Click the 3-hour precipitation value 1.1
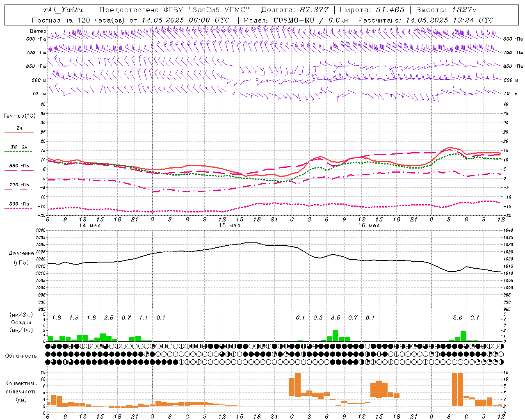Image resolution: width=525 pixels, height=420 pixels. click(x=143, y=318)
